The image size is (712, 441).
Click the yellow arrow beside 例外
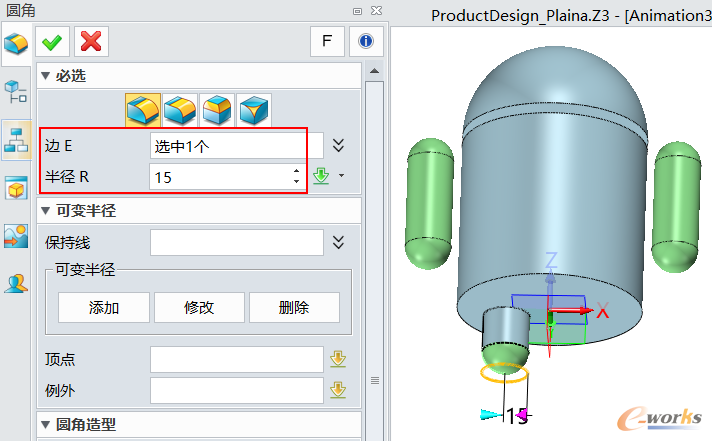point(338,390)
